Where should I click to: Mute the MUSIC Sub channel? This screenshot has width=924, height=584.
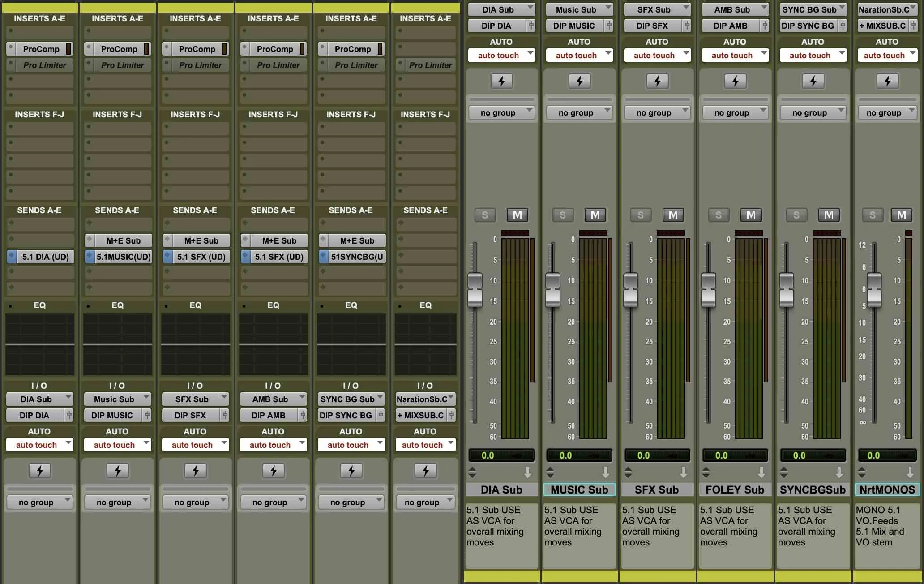click(x=595, y=215)
